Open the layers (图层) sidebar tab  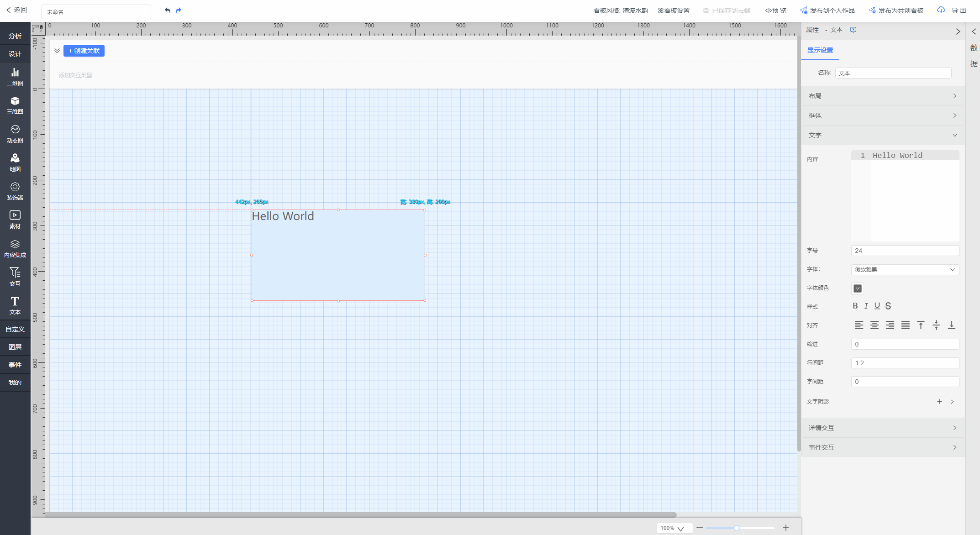[x=15, y=347]
